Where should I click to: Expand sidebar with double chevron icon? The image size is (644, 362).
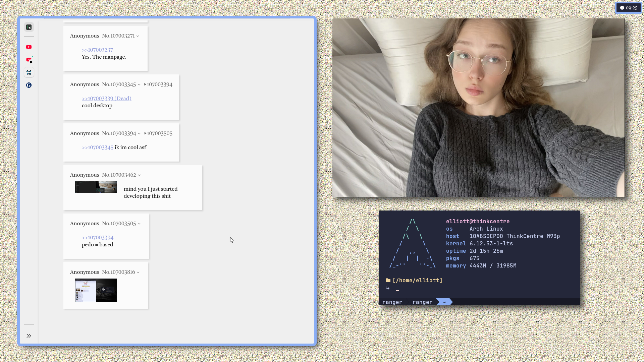29,336
